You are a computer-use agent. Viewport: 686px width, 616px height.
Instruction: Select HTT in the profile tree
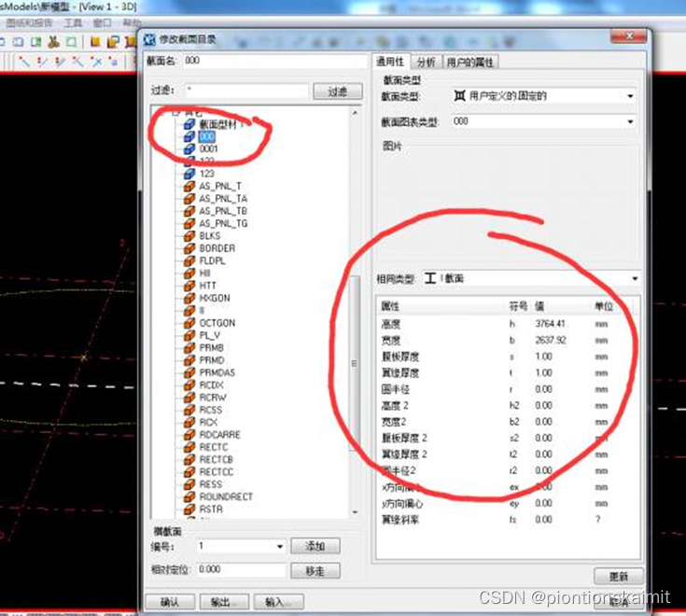coord(208,286)
